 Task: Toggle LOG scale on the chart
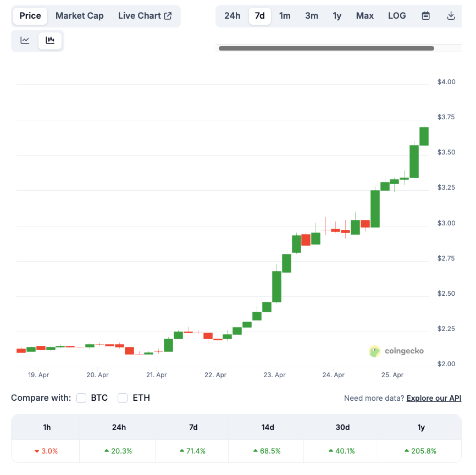[397, 16]
